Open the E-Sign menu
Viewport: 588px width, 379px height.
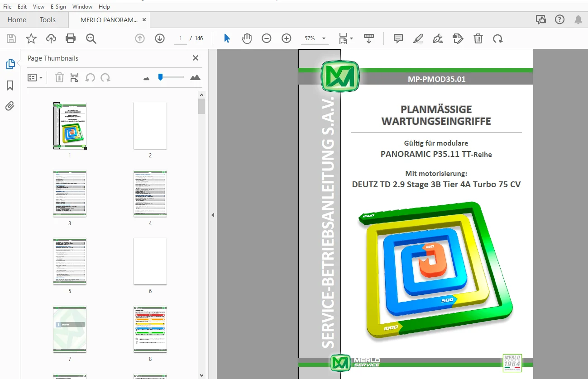click(x=58, y=7)
